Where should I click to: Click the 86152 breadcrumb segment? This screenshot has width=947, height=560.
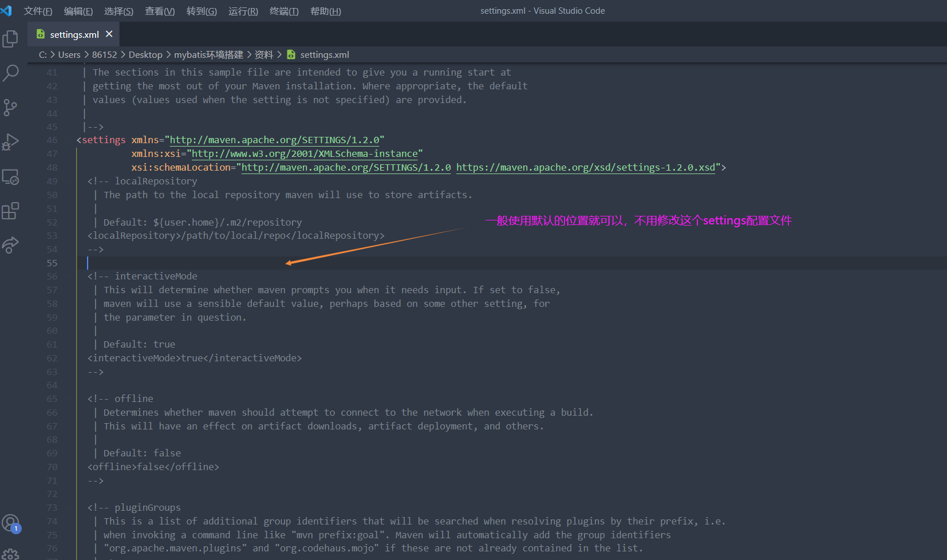click(x=104, y=54)
